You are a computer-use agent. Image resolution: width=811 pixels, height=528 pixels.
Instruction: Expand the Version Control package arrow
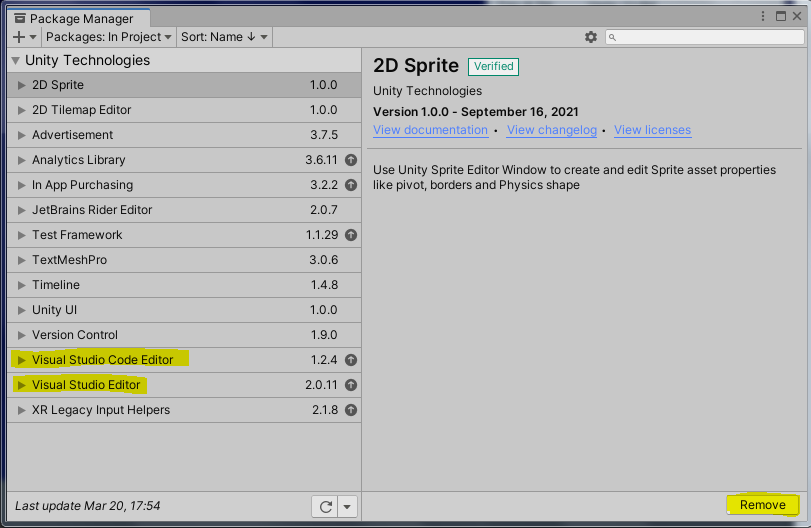point(21,335)
